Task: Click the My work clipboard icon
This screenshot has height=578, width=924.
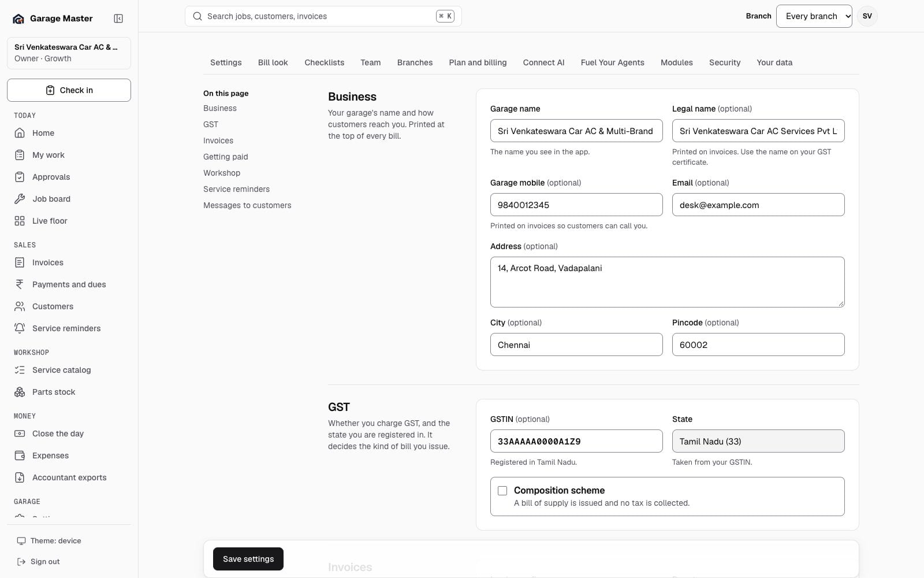Action: pyautogui.click(x=20, y=155)
